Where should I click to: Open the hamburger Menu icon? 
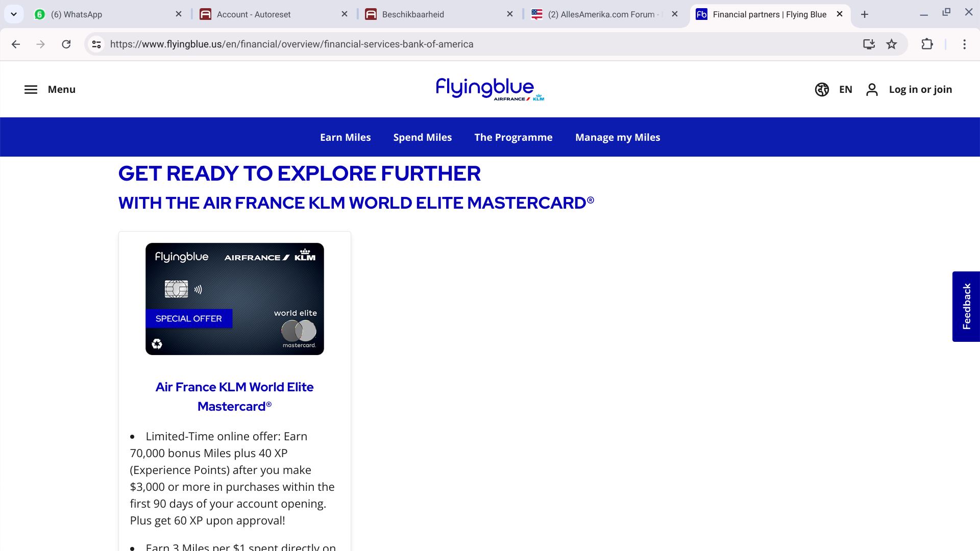31,90
